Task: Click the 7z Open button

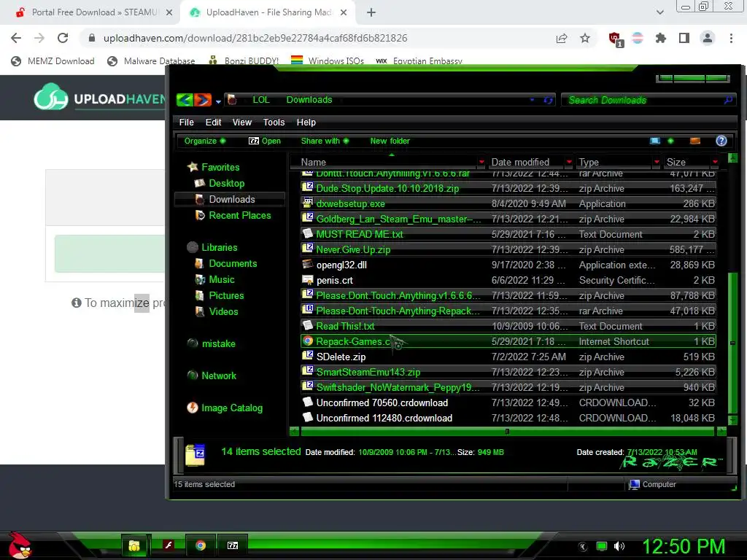Action: (265, 141)
